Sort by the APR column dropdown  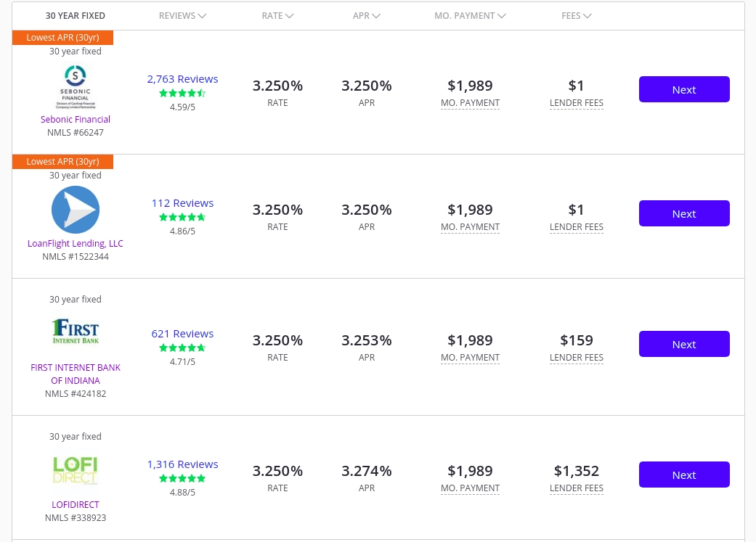click(367, 16)
